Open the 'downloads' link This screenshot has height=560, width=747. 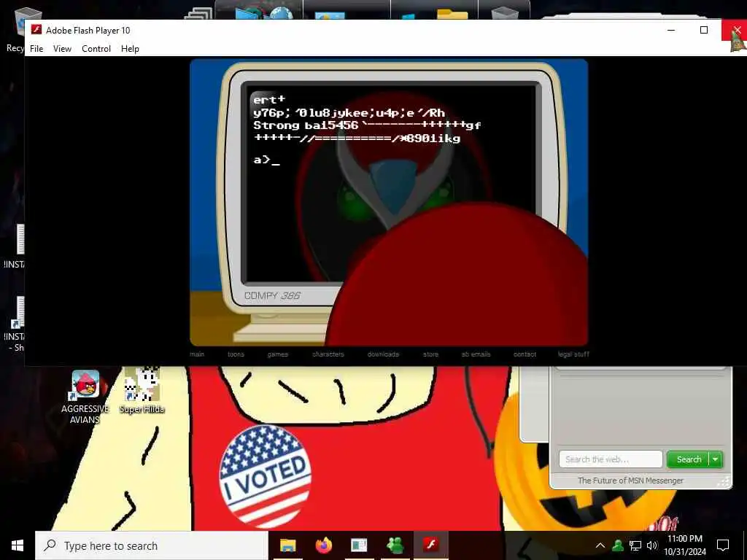(x=384, y=354)
